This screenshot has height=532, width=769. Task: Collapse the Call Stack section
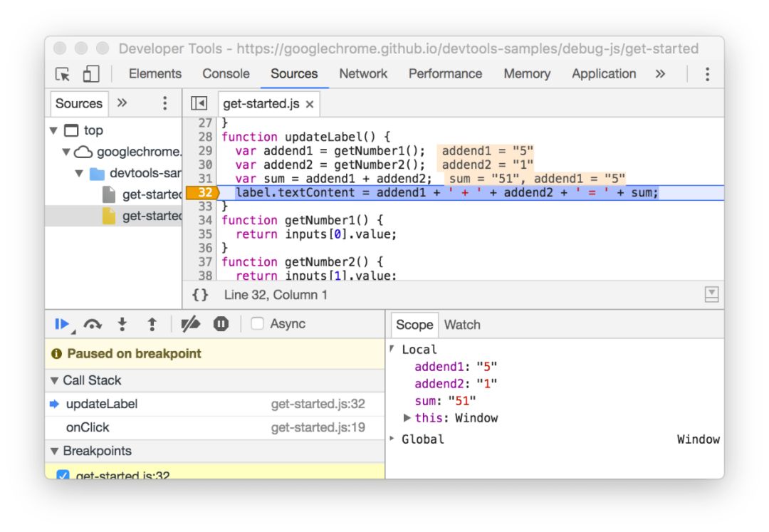tap(54, 380)
